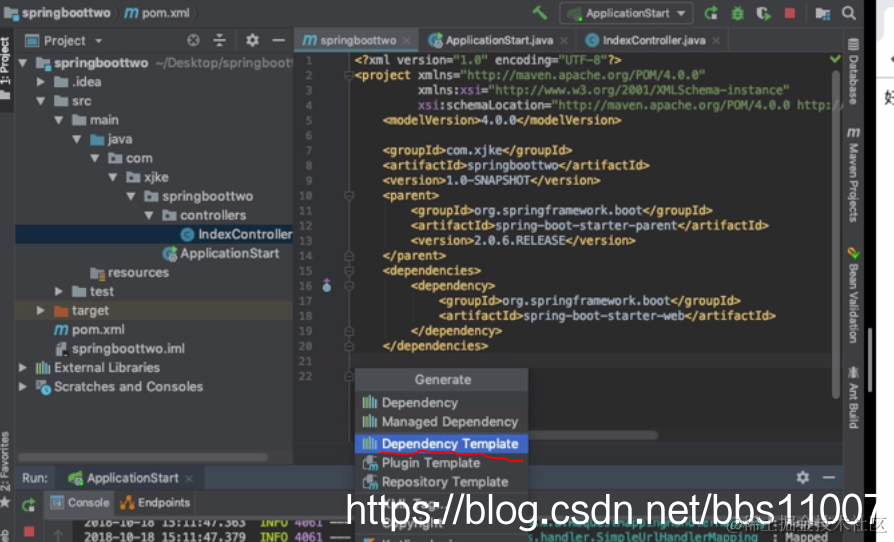The image size is (894, 542).
Task: Click the red Stop icon in top toolbar
Action: (x=790, y=13)
